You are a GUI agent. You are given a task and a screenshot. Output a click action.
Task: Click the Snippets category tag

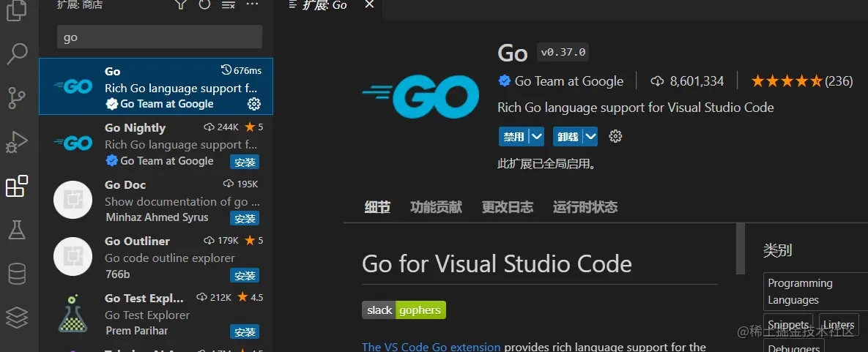click(788, 325)
